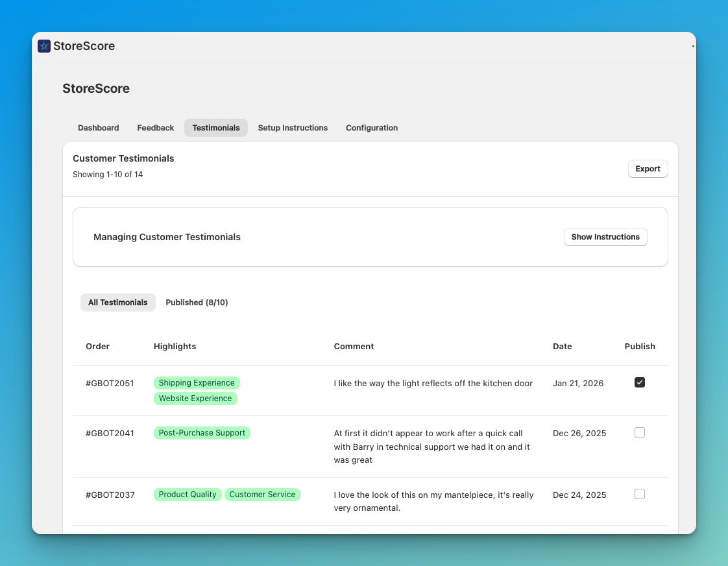Click the StoreScore star logo icon
This screenshot has height=566, width=728.
(x=43, y=46)
